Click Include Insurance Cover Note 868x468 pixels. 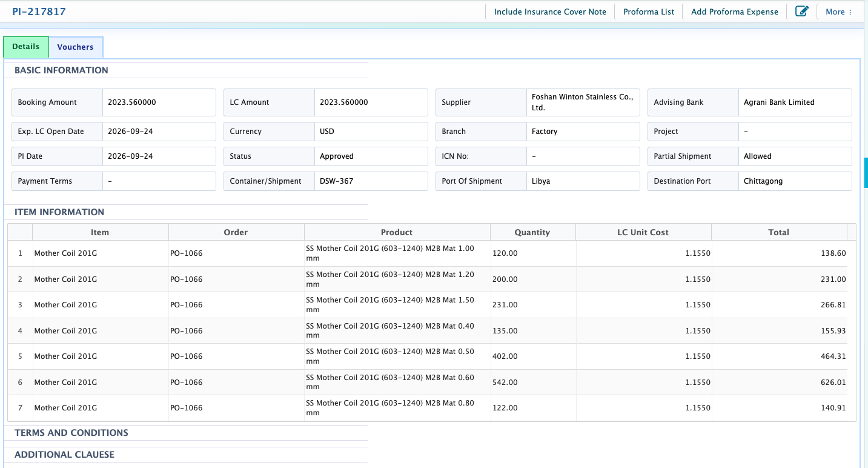(x=550, y=12)
